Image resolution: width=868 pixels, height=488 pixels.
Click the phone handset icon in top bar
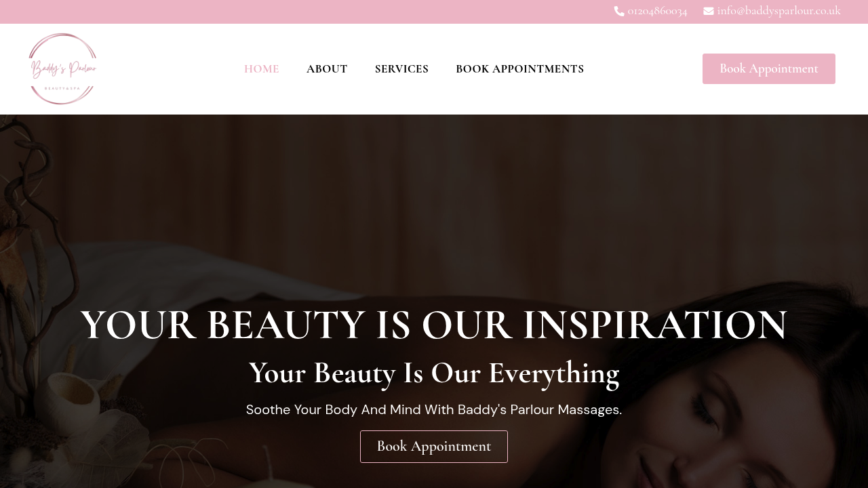coord(619,11)
